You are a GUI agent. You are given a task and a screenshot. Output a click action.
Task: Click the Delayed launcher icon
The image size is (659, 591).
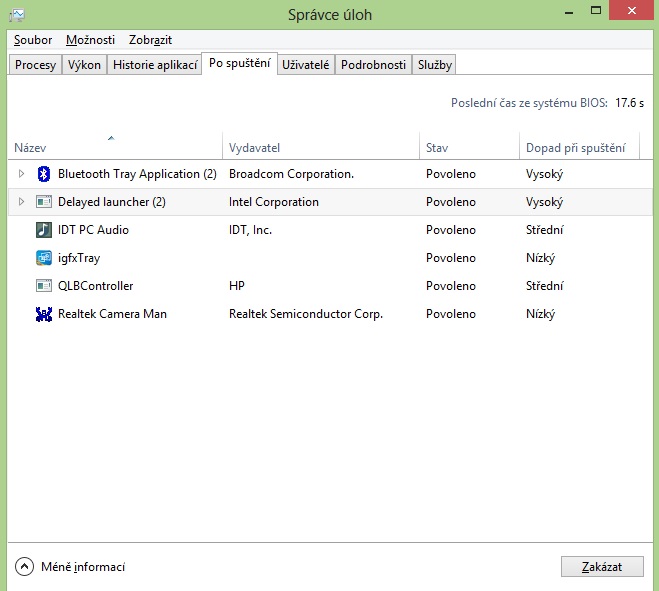(x=44, y=202)
